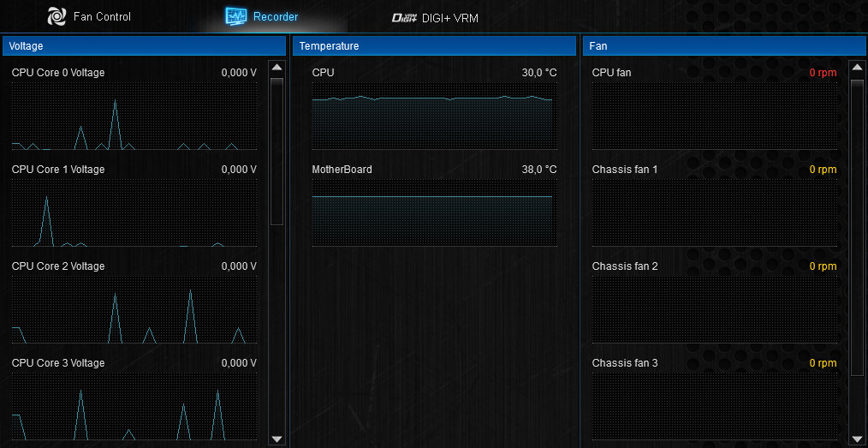Click the Voltage panel header
This screenshot has width=868, height=448.
144,46
